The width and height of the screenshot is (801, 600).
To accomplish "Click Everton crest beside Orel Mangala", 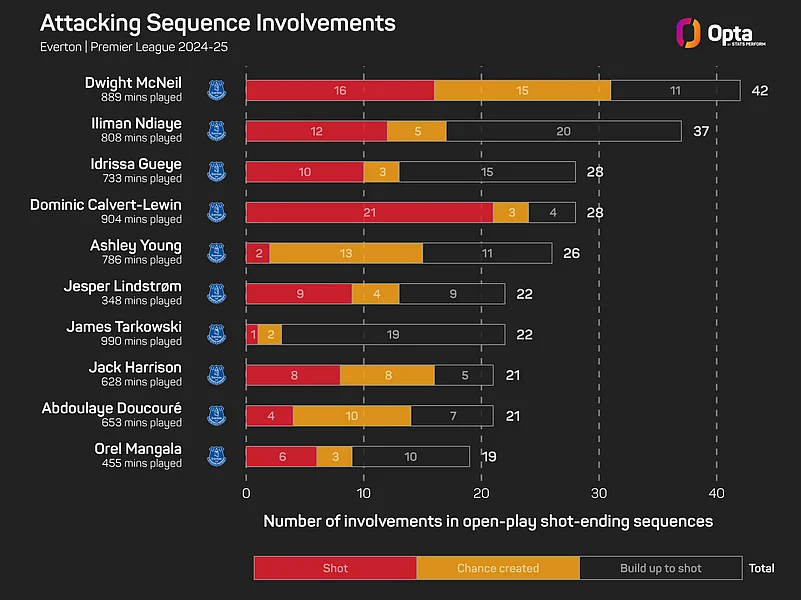I will click(215, 456).
